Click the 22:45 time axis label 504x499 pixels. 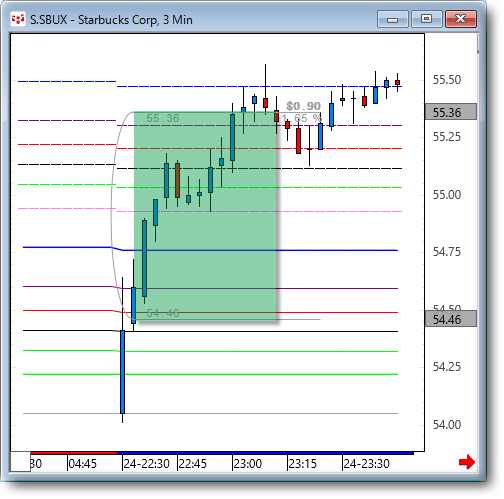(192, 464)
